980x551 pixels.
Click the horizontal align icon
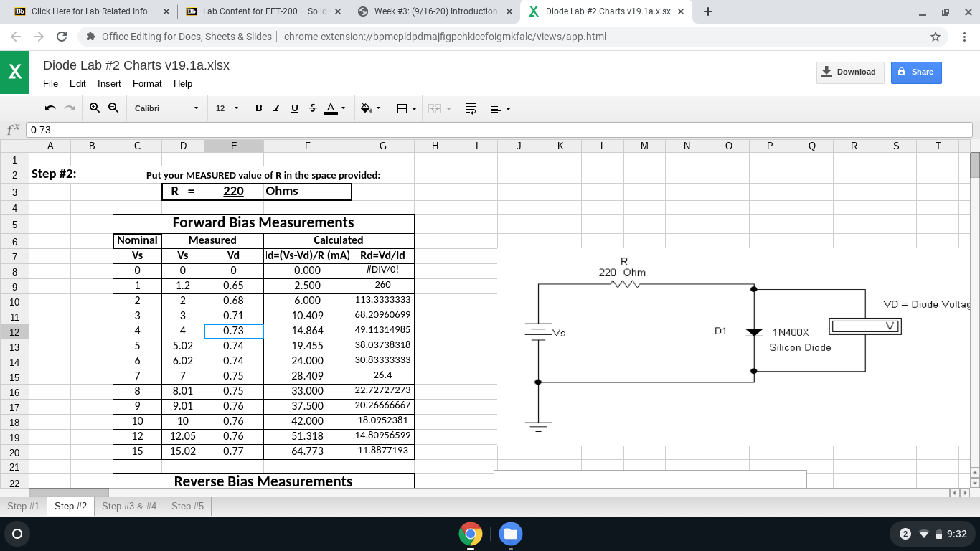496,108
